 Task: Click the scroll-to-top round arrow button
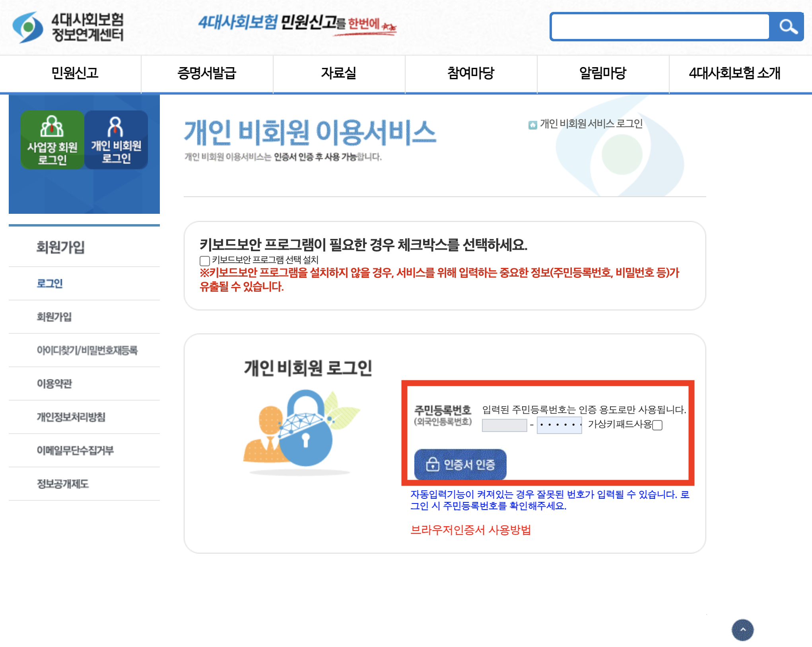pos(742,630)
